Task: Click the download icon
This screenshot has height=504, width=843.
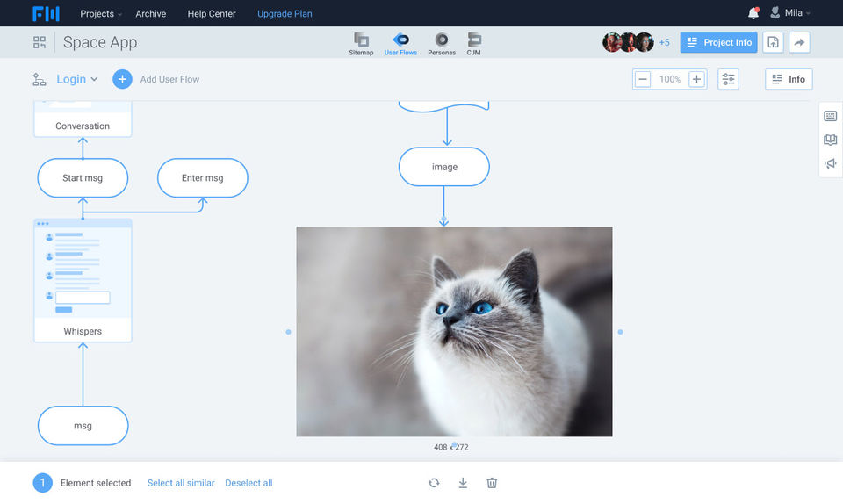Action: (x=463, y=483)
